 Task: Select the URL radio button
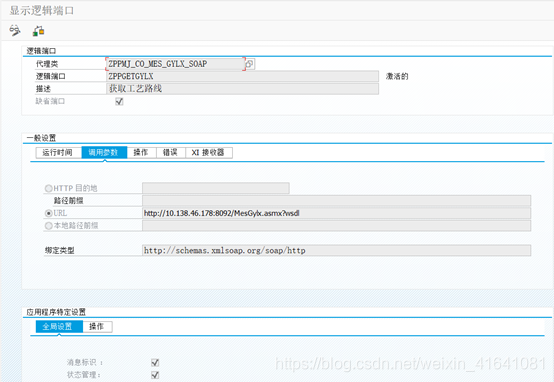[48, 213]
